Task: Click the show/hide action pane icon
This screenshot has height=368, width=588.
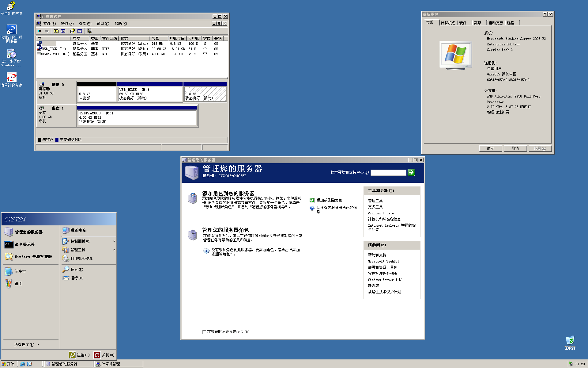Action: pos(80,31)
